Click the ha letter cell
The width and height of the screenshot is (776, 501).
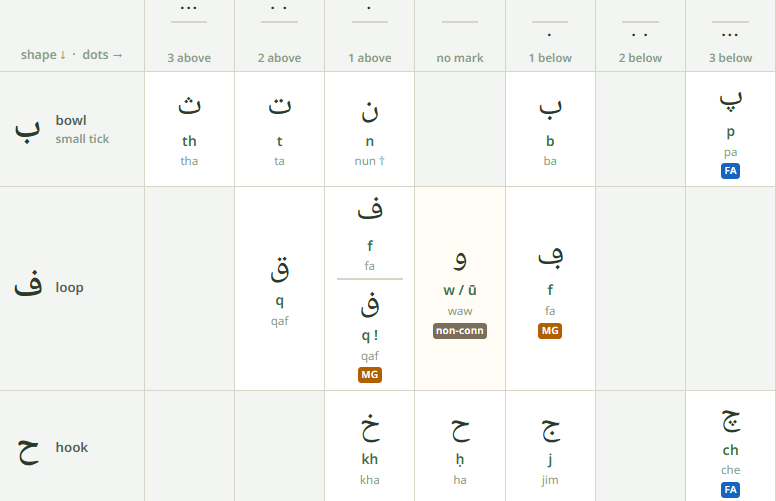[x=460, y=446]
